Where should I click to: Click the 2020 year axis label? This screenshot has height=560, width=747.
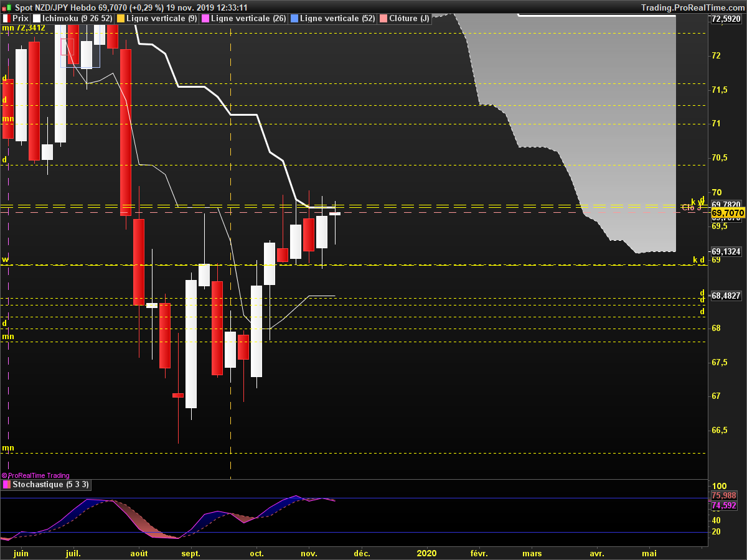point(426,553)
